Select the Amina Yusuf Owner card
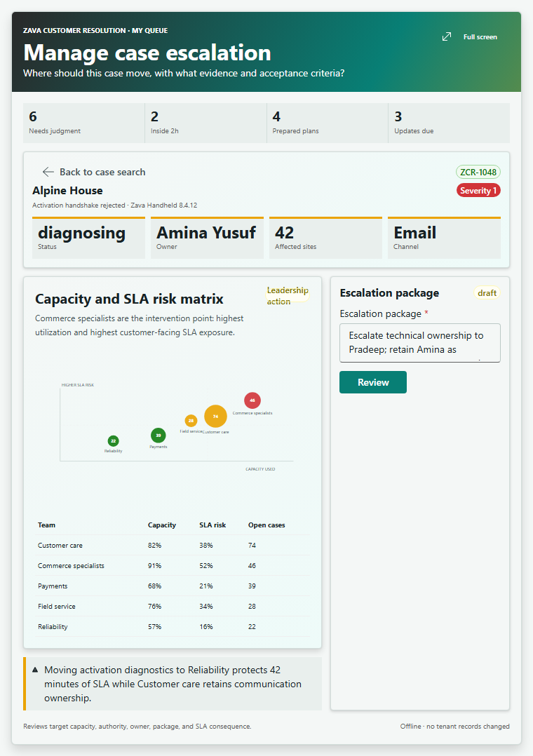Screen dimensions: 533x756 coord(207,238)
